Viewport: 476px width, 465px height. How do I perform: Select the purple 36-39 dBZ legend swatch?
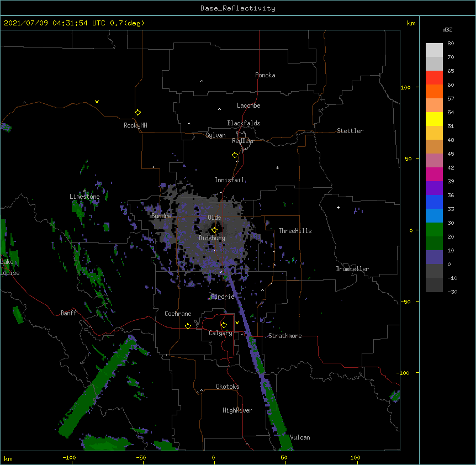tap(434, 188)
